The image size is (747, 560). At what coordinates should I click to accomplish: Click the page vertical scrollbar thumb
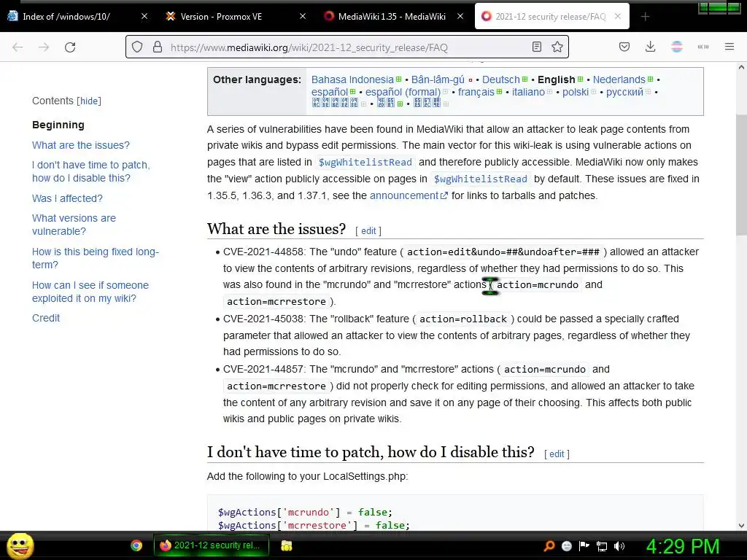pyautogui.click(x=741, y=174)
